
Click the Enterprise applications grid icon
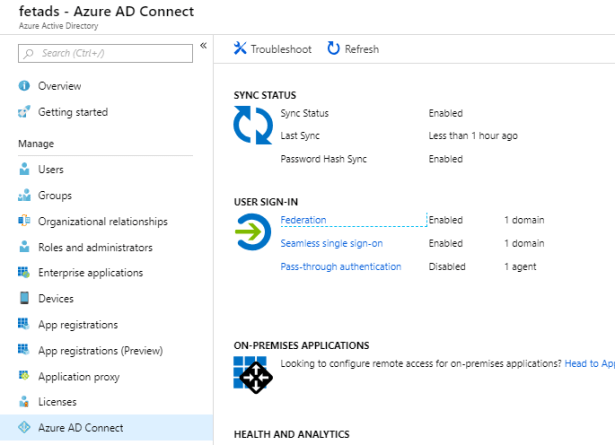tap(25, 273)
